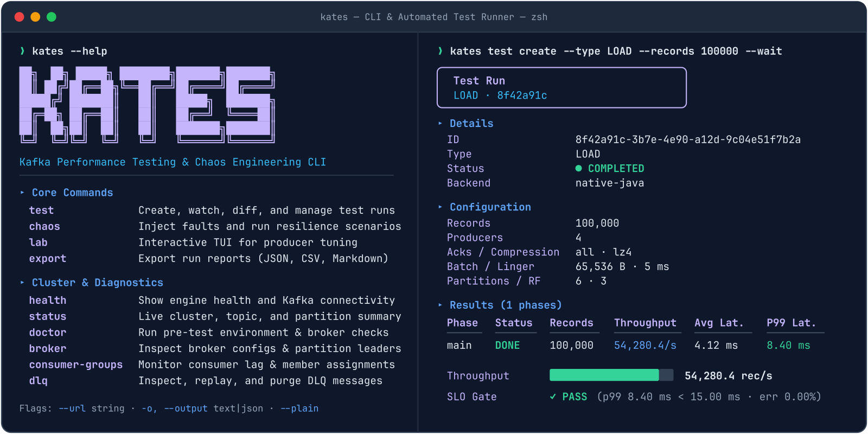This screenshot has width=868, height=434.
Task: Select the test command
Action: [x=41, y=210]
